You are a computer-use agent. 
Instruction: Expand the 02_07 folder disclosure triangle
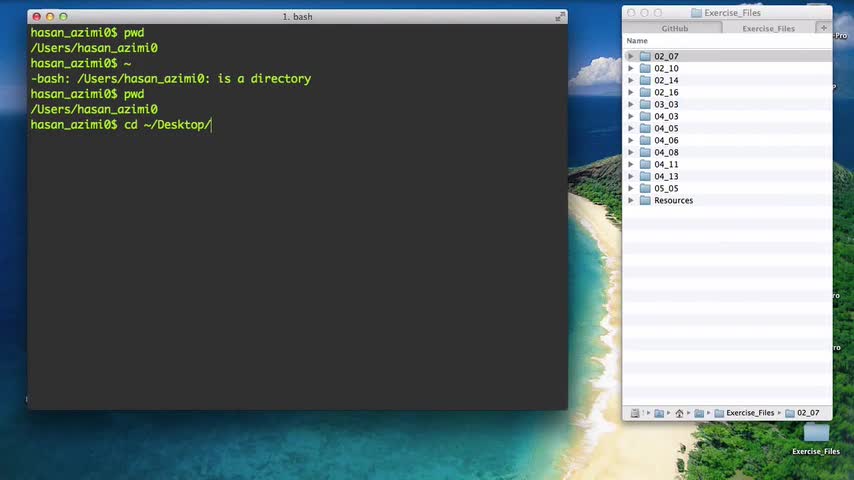coord(631,56)
